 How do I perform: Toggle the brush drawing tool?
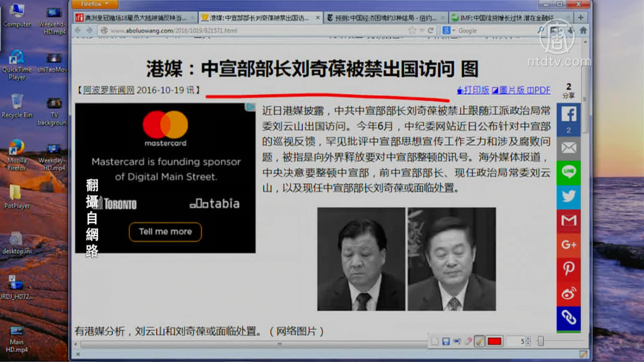479,341
